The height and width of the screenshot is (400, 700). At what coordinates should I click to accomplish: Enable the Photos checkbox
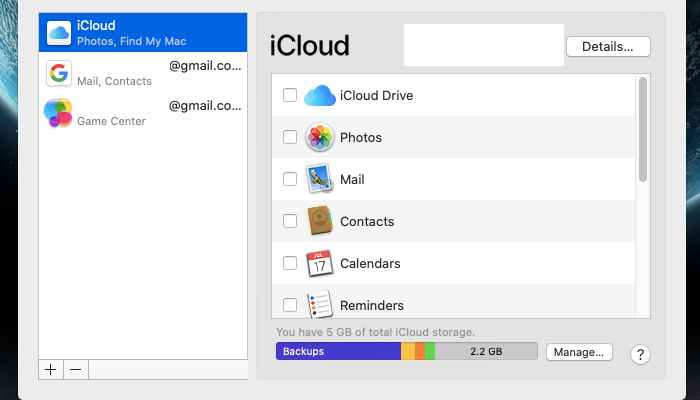[290, 137]
